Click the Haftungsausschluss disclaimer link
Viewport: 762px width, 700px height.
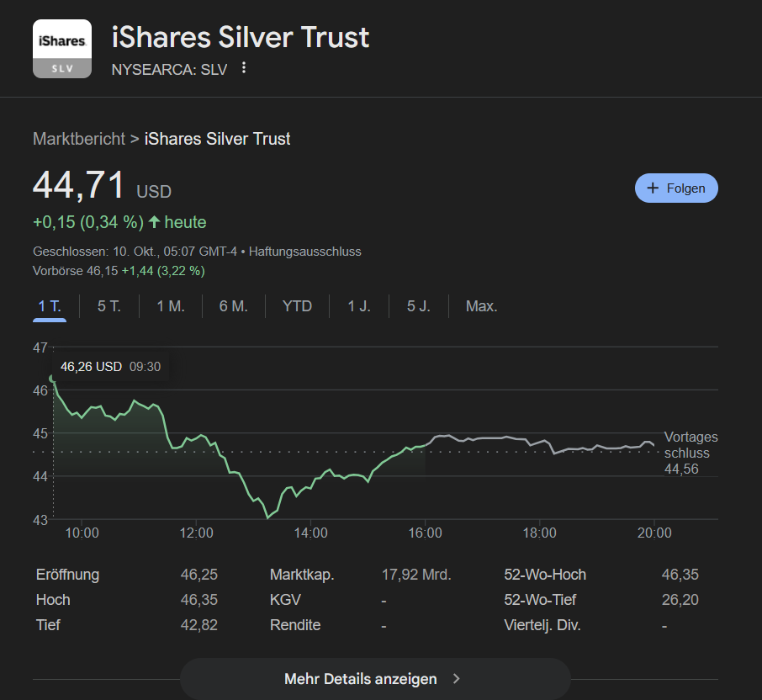[304, 252]
